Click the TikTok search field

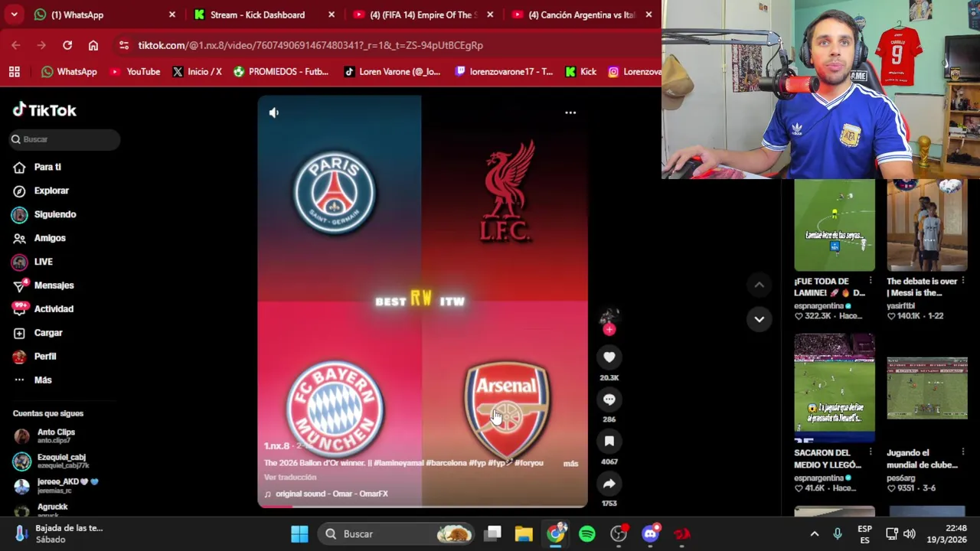coord(65,139)
